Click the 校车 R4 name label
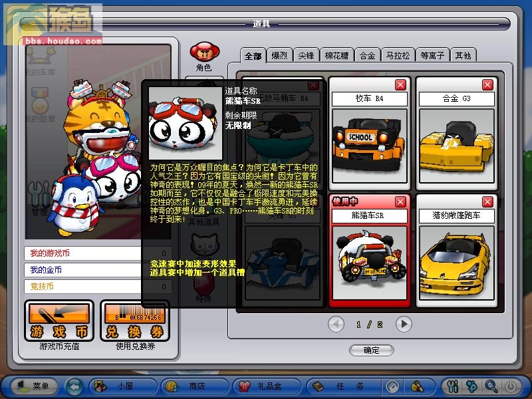The width and height of the screenshot is (532, 399). tap(370, 98)
